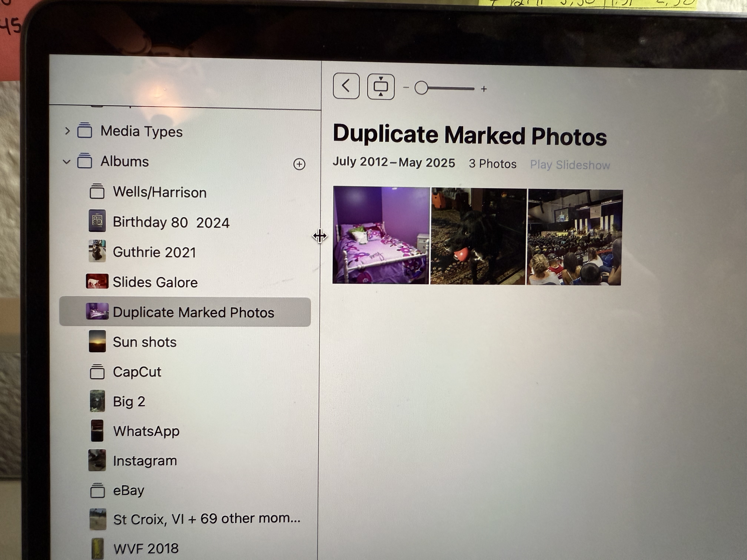The height and width of the screenshot is (560, 747).
Task: Click the plus icon on zoom slider
Action: tap(484, 89)
